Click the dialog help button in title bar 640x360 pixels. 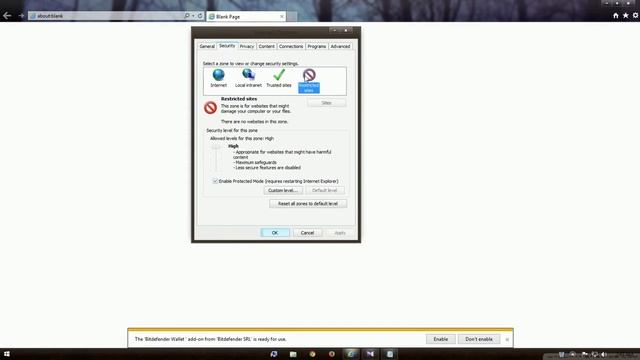(x=334, y=30)
